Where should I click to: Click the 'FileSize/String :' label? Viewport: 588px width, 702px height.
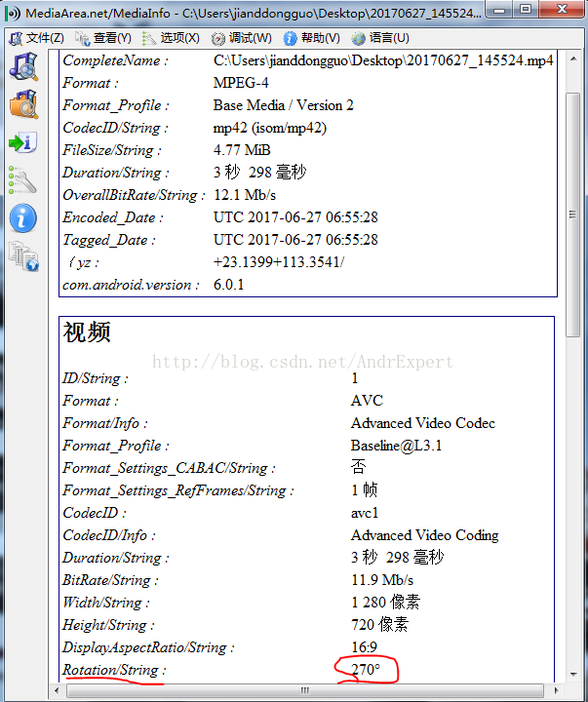pos(111,150)
